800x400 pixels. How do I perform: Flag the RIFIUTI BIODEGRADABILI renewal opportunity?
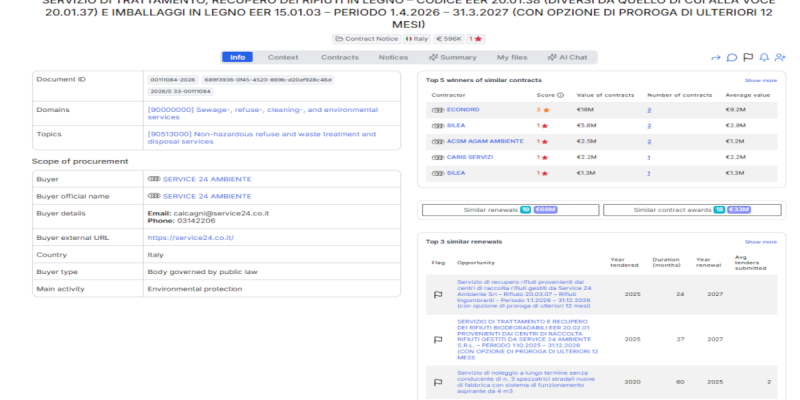pyautogui.click(x=438, y=340)
